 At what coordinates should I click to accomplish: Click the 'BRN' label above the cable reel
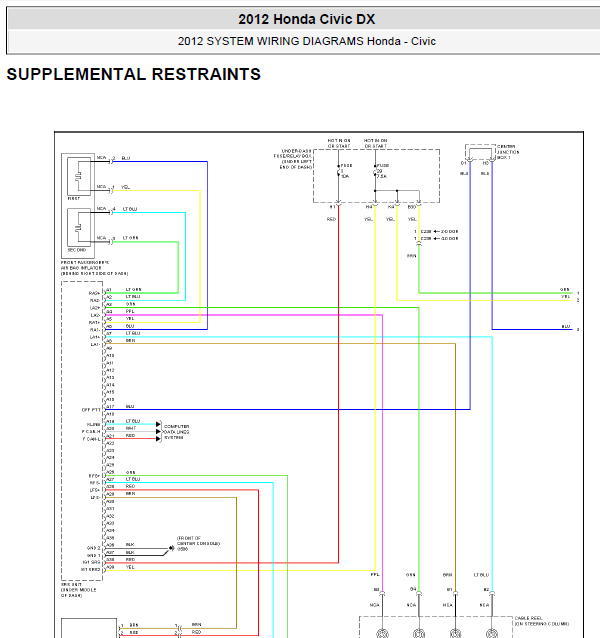447,575
